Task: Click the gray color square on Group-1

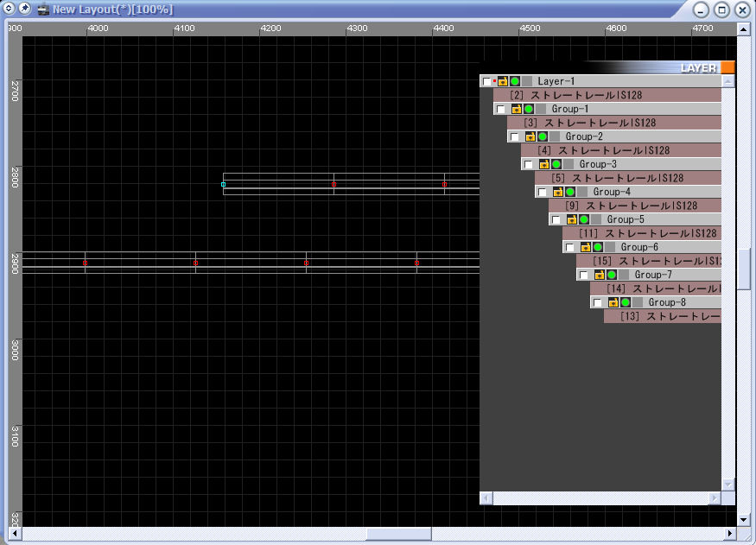Action: [541, 109]
